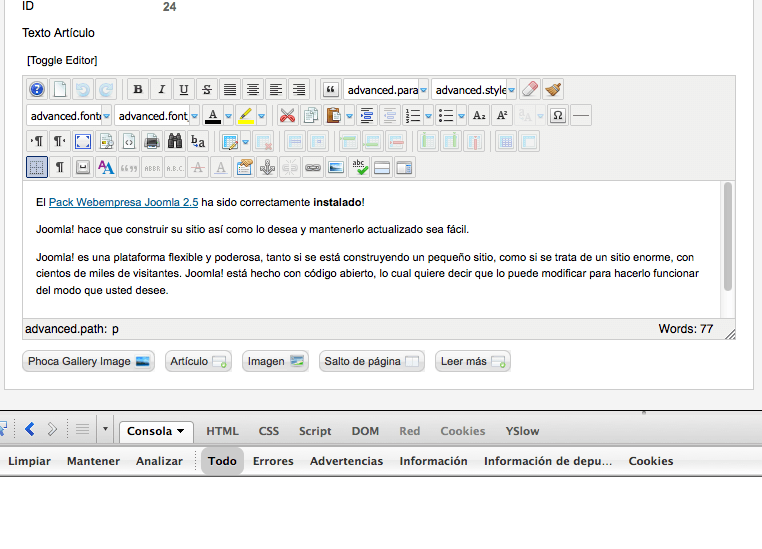Image resolution: width=762 pixels, height=549 pixels.
Task: Click the Imagen button
Action: click(x=275, y=361)
